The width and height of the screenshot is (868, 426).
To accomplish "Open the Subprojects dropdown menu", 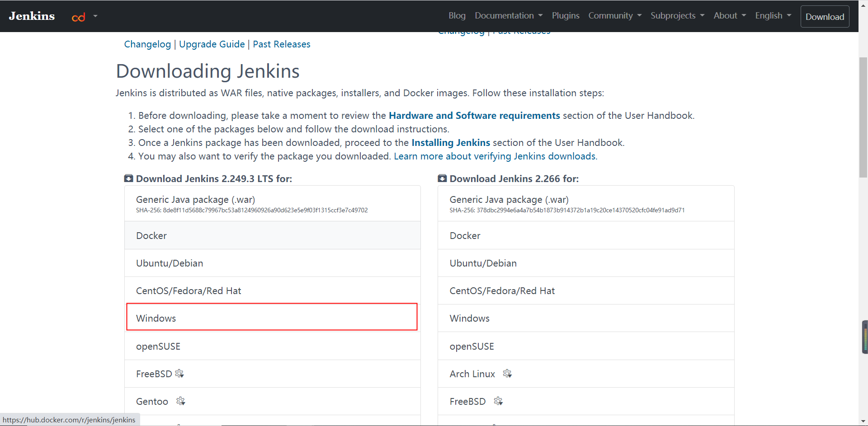I will pos(678,16).
